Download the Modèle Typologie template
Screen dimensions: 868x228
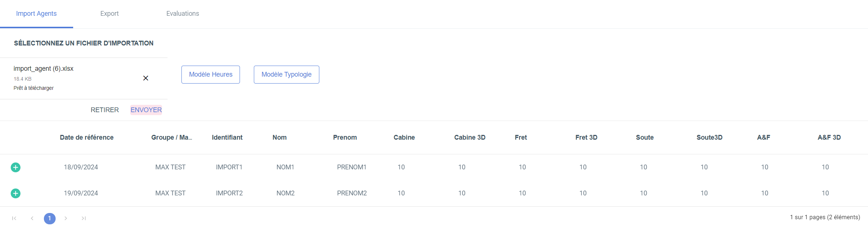pyautogui.click(x=286, y=74)
